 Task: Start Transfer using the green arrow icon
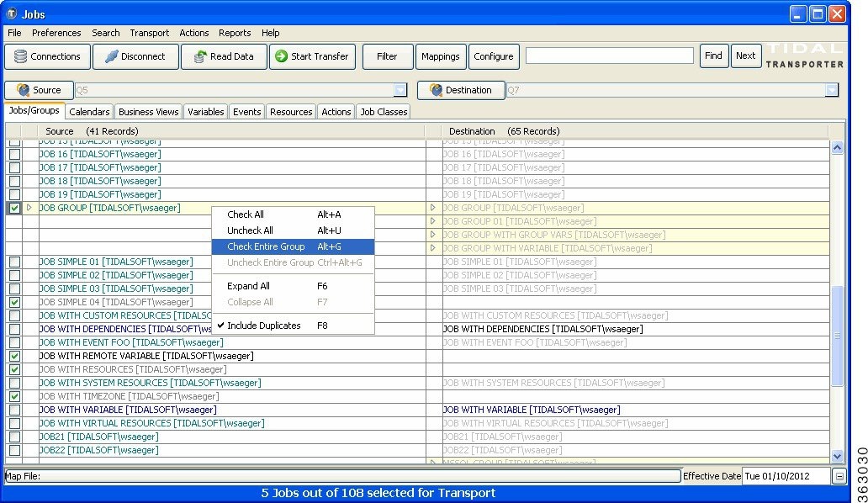(x=279, y=56)
